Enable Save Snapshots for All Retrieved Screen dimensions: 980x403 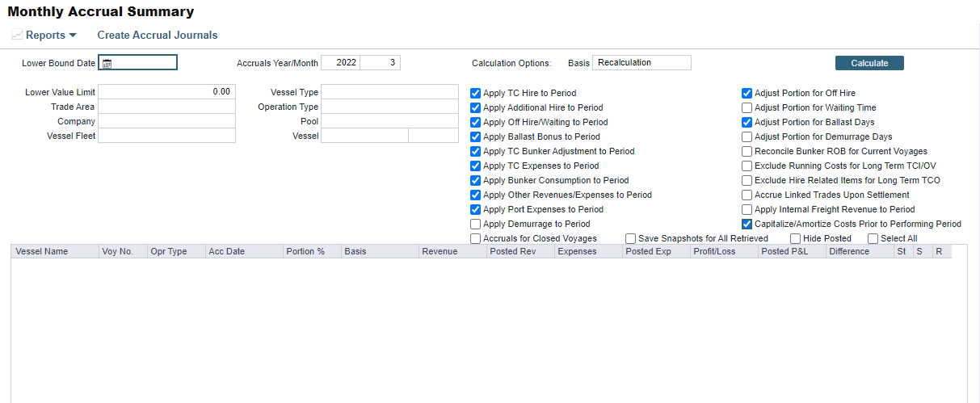(x=631, y=239)
